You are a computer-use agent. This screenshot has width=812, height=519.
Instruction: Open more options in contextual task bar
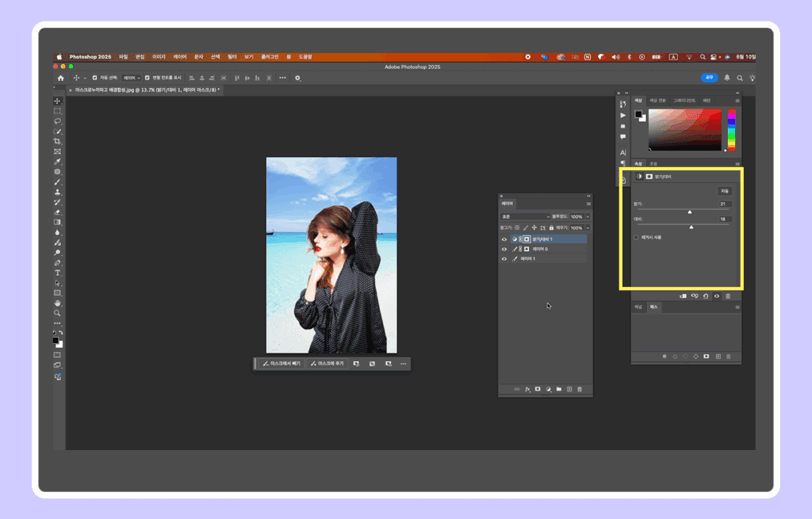pos(404,364)
